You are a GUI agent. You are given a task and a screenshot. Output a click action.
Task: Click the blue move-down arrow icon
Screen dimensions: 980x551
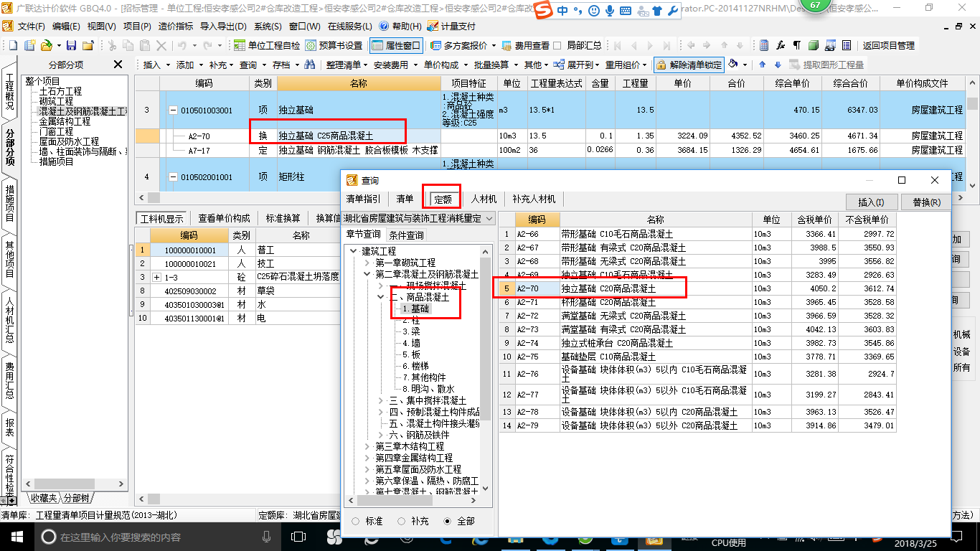point(776,65)
